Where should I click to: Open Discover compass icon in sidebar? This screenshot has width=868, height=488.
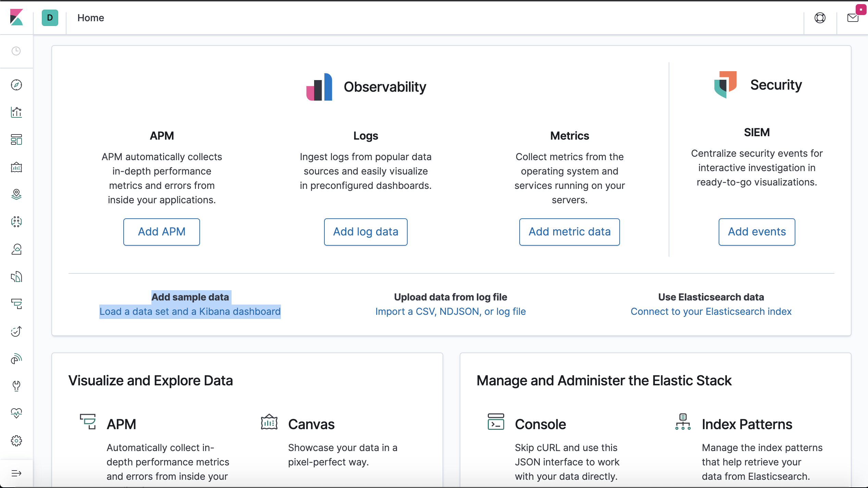click(16, 85)
